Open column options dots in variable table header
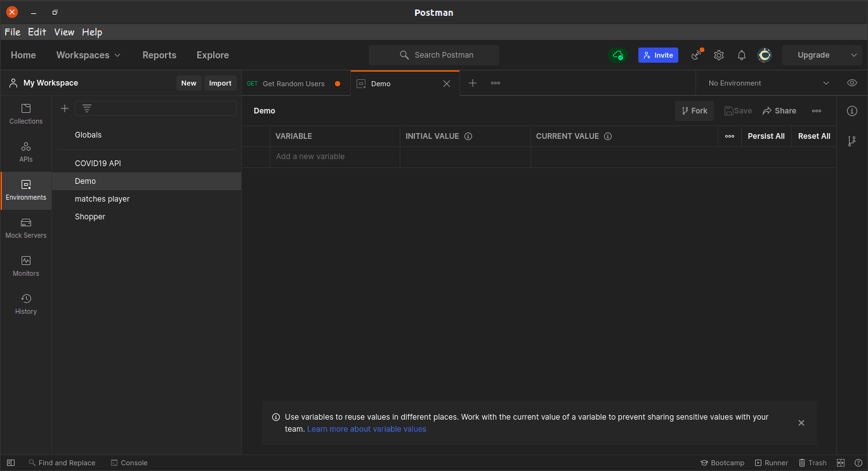 [730, 136]
